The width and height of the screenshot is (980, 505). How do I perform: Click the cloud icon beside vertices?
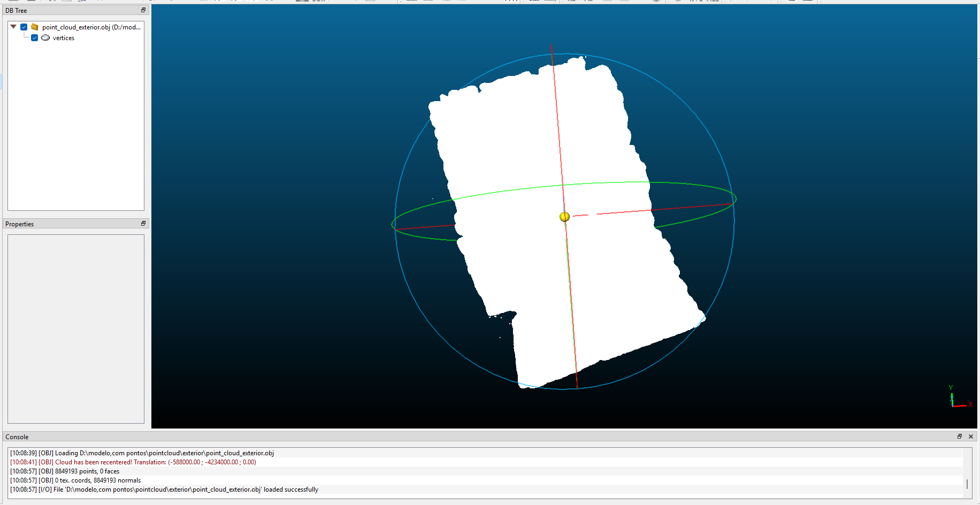[x=45, y=38]
